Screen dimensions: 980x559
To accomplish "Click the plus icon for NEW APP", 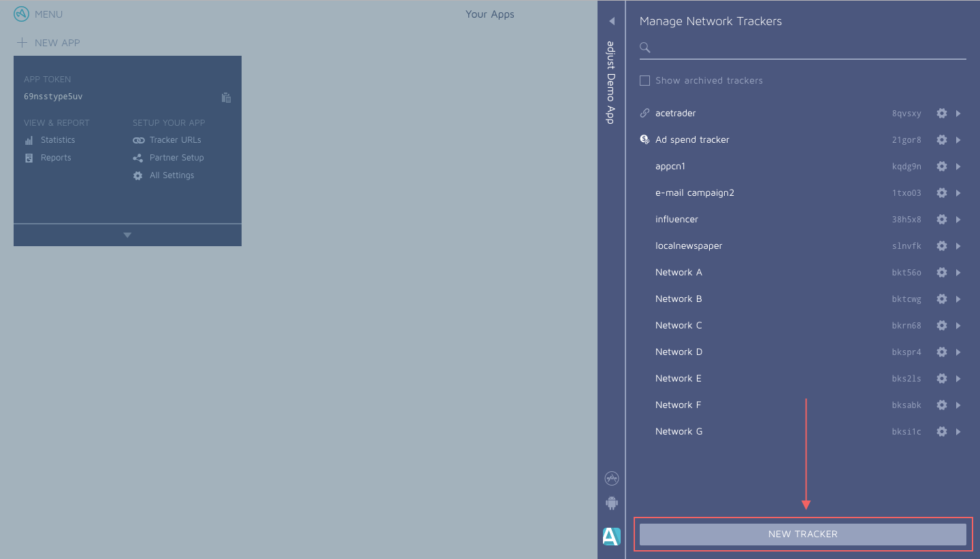I will (x=22, y=43).
